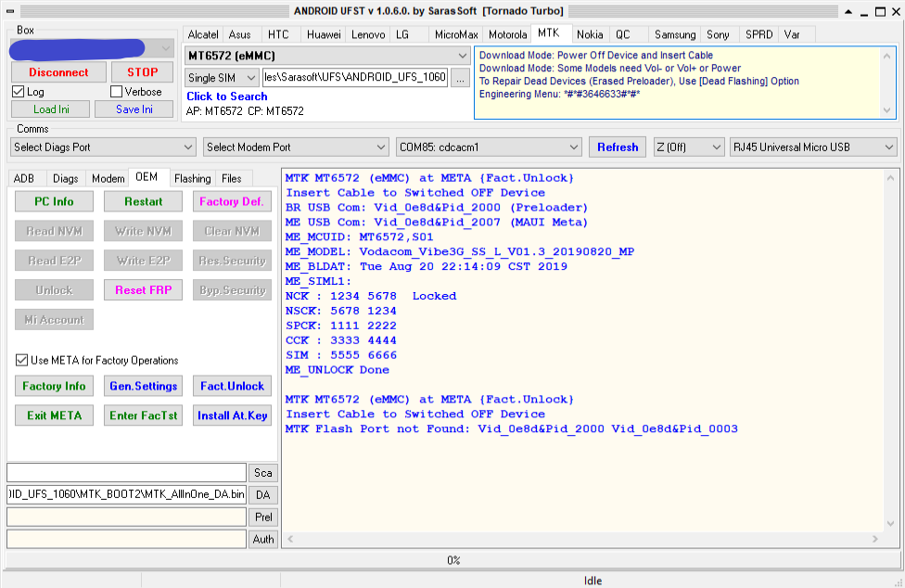905x588 pixels.
Task: Click Save Ini
Action: [134, 109]
